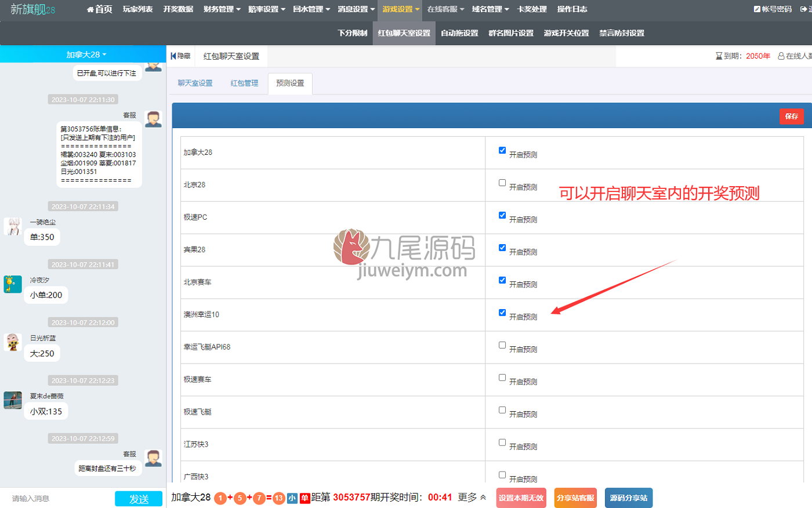The width and height of the screenshot is (812, 508).
Task: Enable prediction for 北京28
Action: (x=502, y=183)
